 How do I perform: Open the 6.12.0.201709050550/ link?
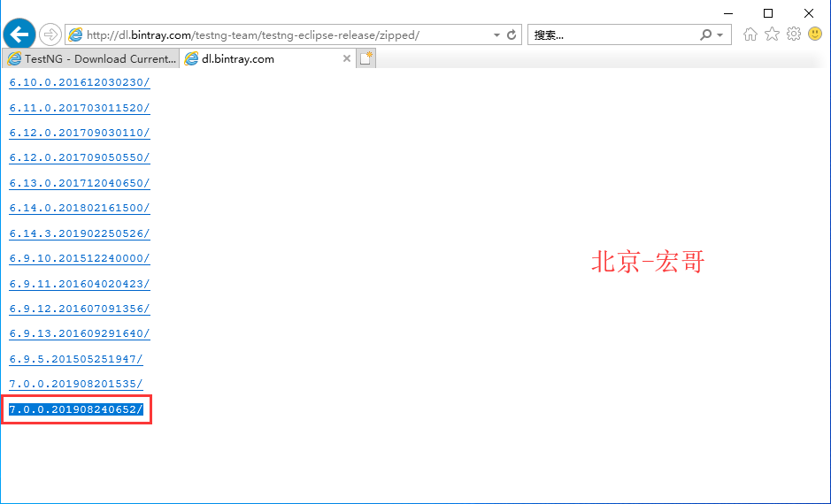click(x=80, y=157)
